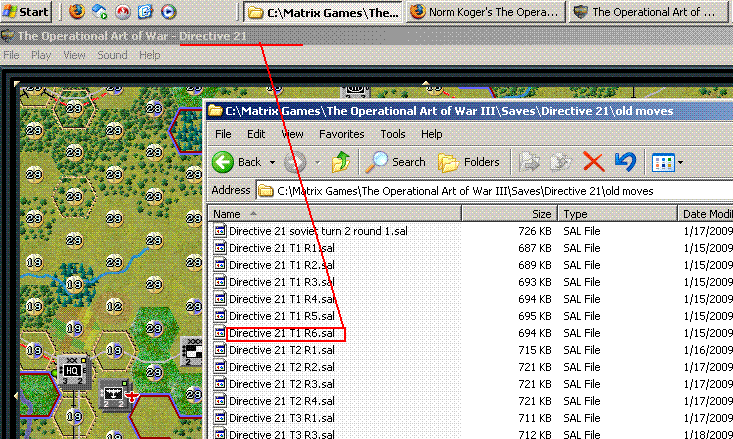Open the game's Sound menu
This screenshot has height=439, width=733.
pos(112,55)
